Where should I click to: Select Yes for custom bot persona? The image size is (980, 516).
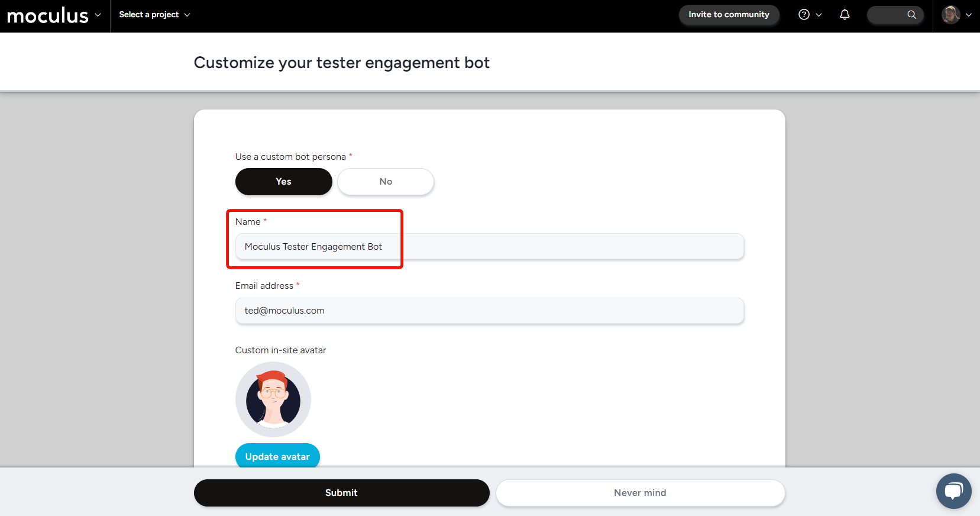point(284,182)
